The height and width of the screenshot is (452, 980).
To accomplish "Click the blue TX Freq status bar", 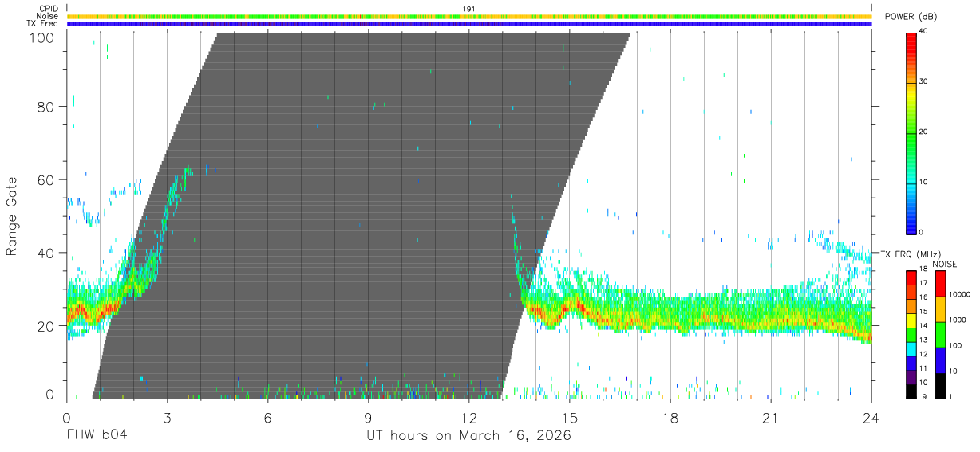I will coord(469,24).
